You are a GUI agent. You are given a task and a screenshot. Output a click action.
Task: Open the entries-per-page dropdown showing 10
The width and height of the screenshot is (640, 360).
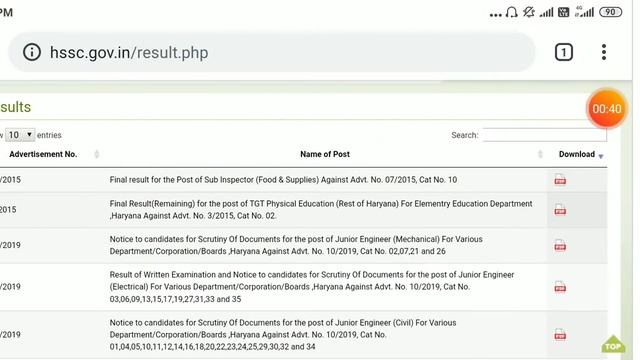(x=20, y=135)
